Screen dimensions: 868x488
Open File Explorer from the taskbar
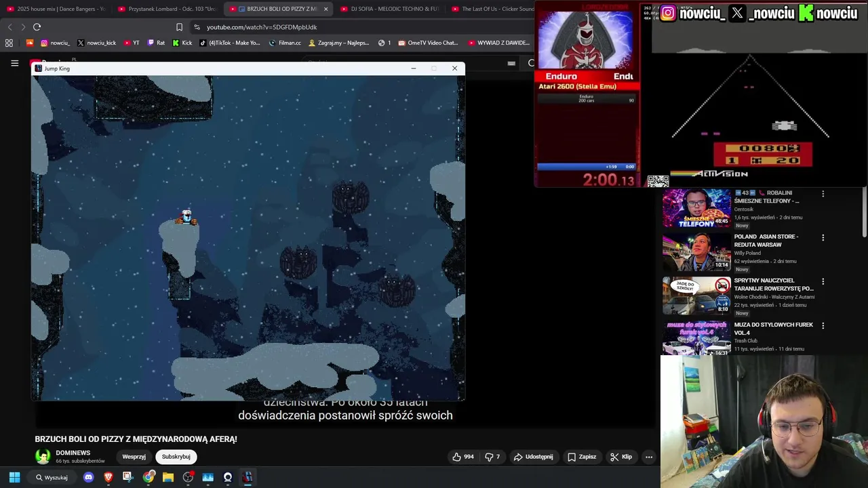(x=168, y=477)
